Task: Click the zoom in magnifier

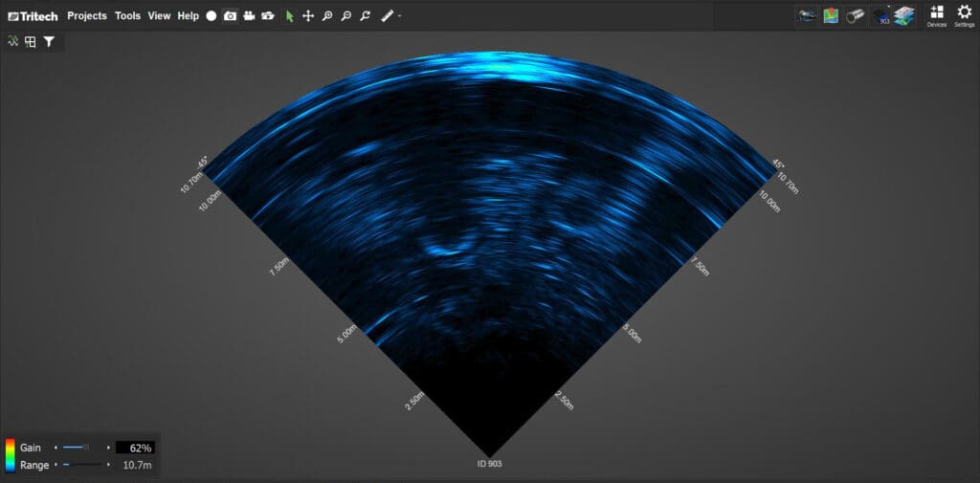Action: coord(327,16)
